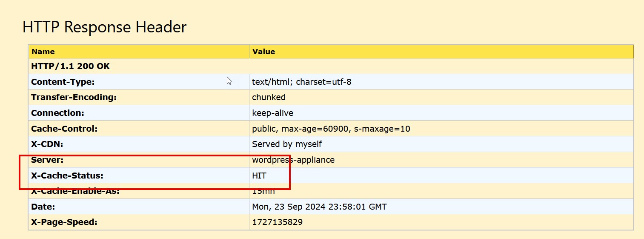The height and width of the screenshot is (239, 644).
Task: Click the X-Cache-Status header name
Action: tap(67, 176)
